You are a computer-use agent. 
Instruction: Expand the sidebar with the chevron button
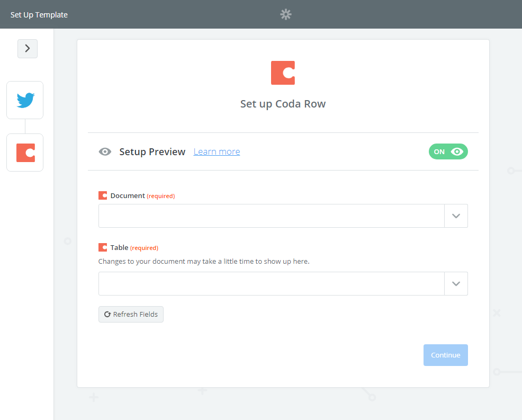click(28, 49)
